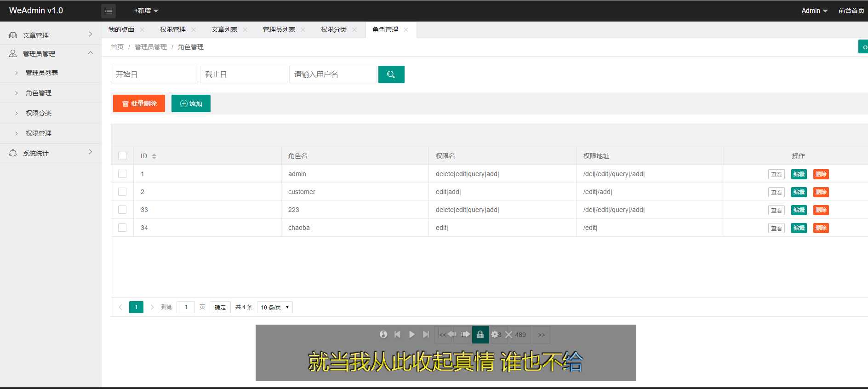Expand the 文章管理 menu chevron
Screen dimensions: 868x389
tap(90, 34)
